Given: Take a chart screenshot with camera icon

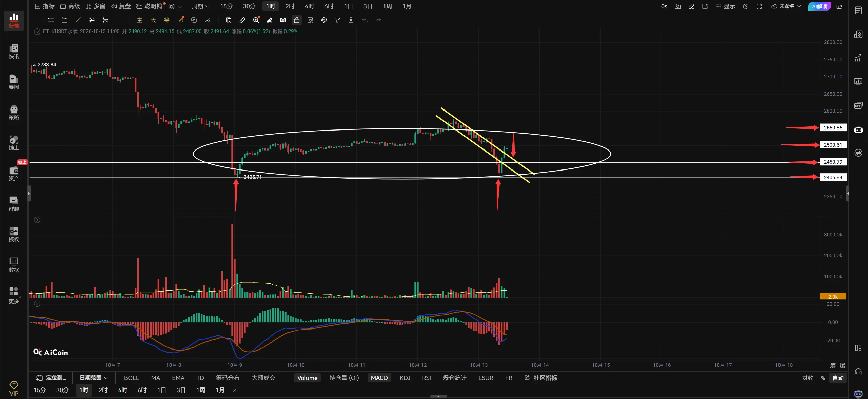Looking at the screenshot, I should point(678,6).
